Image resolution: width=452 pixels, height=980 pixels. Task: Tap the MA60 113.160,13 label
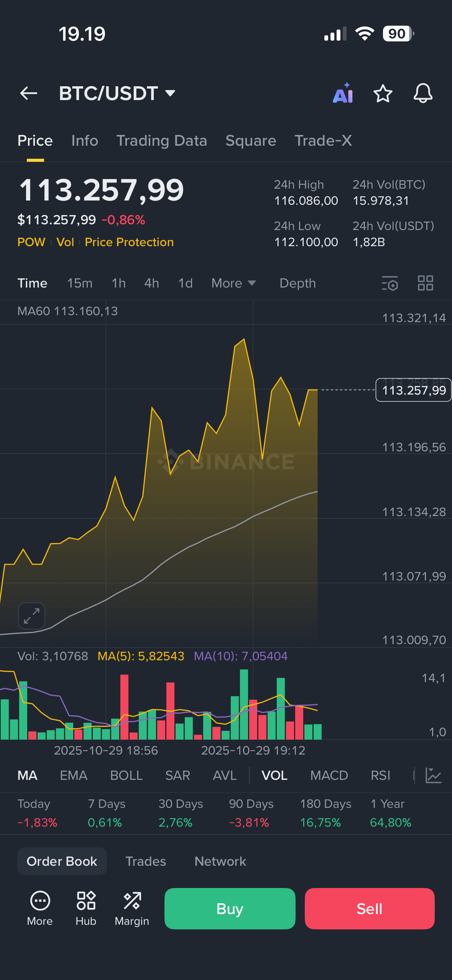click(x=67, y=311)
